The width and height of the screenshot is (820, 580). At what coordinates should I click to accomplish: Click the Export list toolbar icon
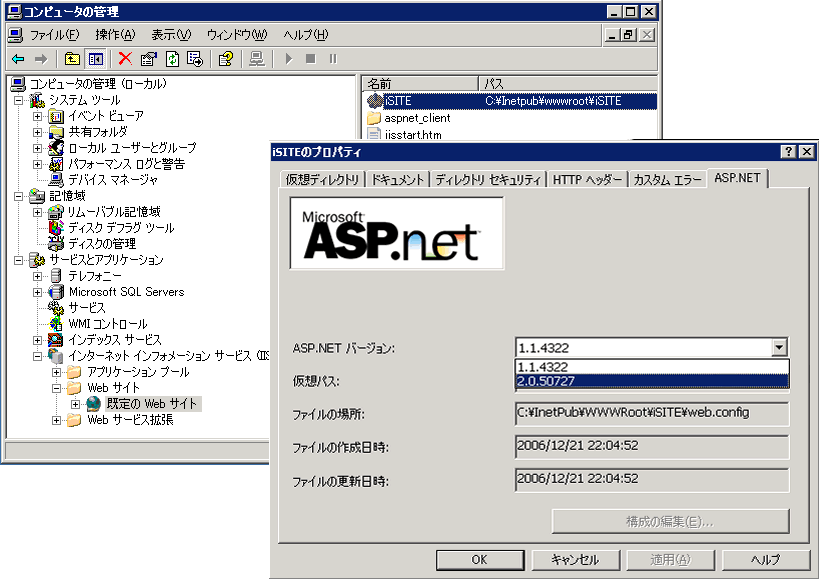pos(195,59)
